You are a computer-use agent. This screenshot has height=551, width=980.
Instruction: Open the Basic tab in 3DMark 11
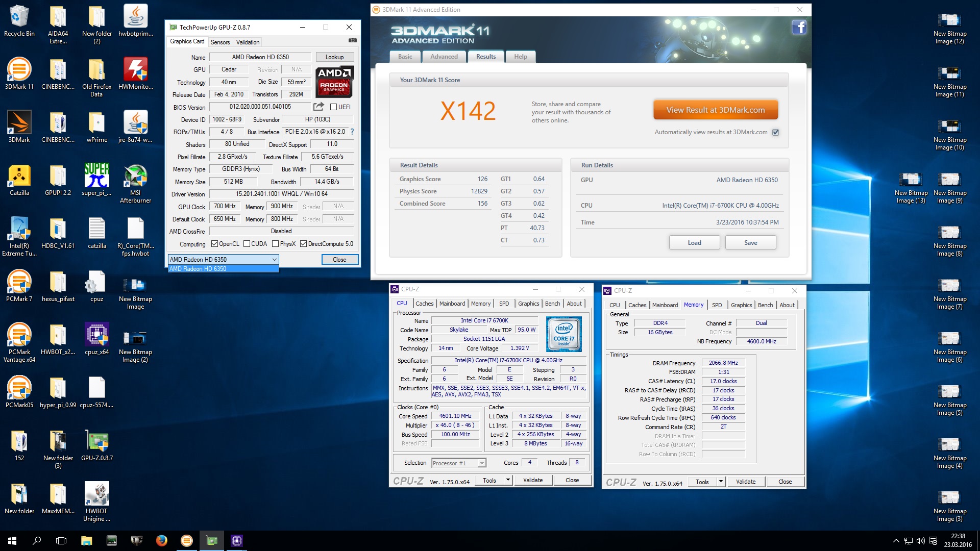pyautogui.click(x=405, y=57)
